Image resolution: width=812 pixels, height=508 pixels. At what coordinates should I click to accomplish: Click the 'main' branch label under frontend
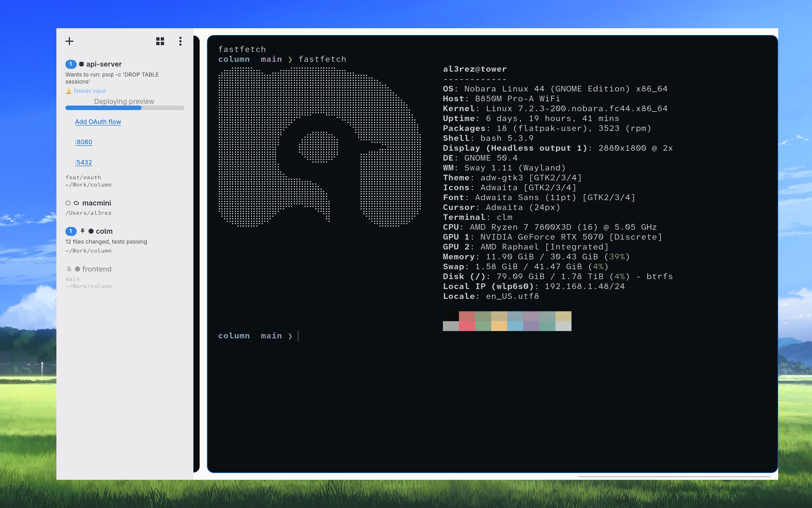click(x=72, y=279)
